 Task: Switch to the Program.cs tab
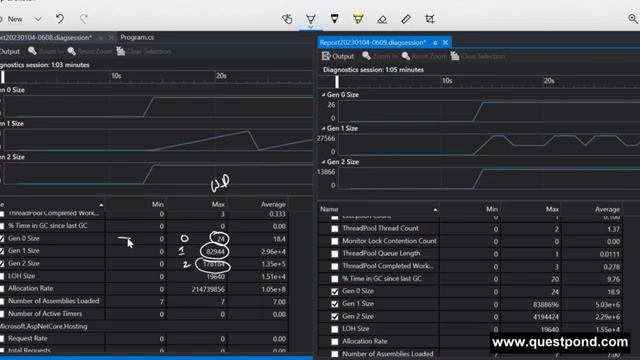[x=137, y=38]
